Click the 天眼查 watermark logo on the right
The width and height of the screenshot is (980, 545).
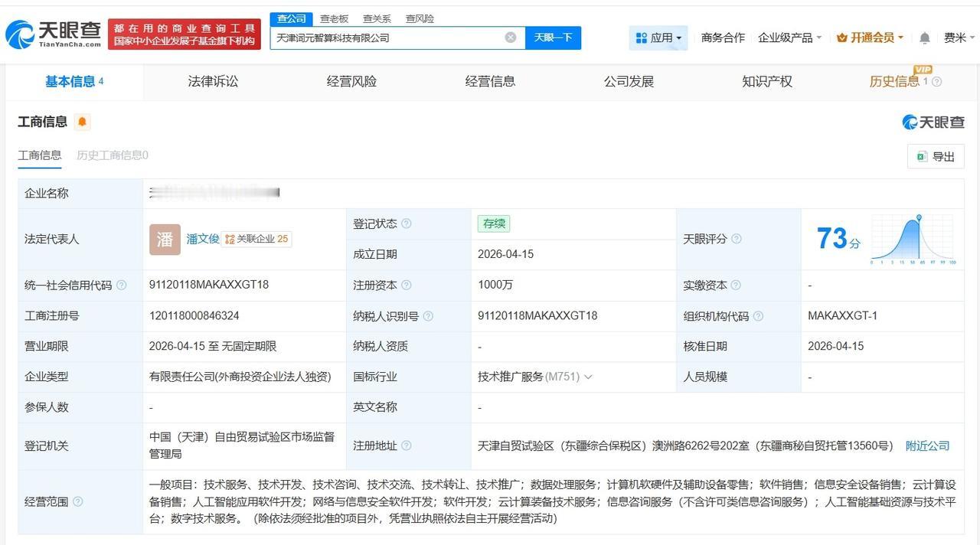coord(934,121)
